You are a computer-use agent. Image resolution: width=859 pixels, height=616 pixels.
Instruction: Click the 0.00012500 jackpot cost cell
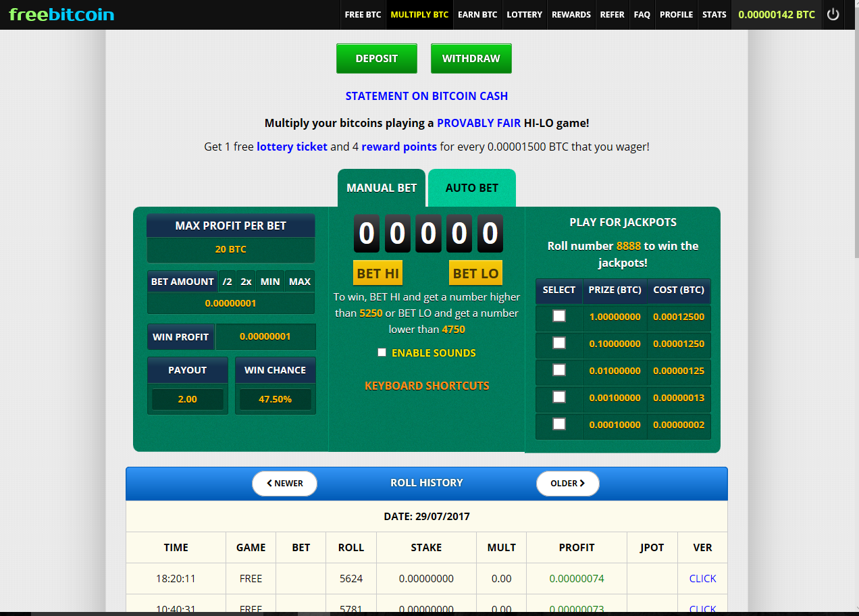coord(679,317)
